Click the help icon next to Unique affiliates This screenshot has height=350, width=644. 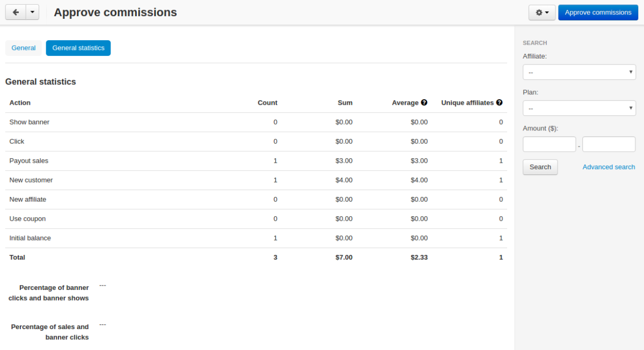tap(499, 103)
